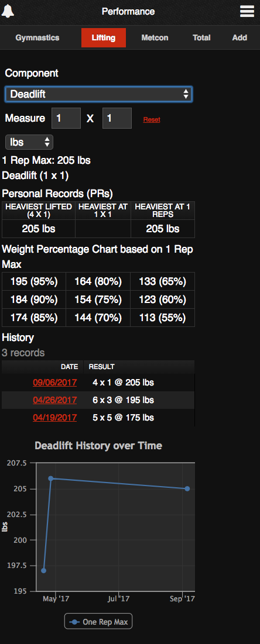This screenshot has width=260, height=644.
Task: Select the Lifting tab
Action: click(103, 38)
